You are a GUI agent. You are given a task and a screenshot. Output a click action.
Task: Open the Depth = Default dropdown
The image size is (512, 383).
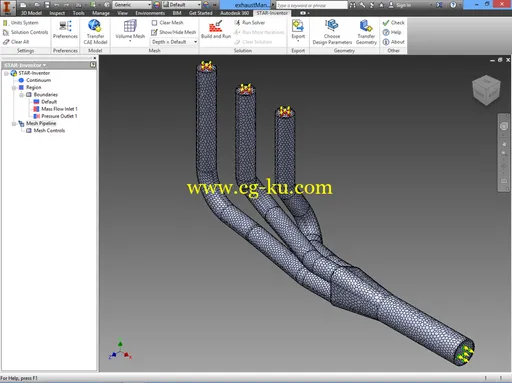[174, 42]
